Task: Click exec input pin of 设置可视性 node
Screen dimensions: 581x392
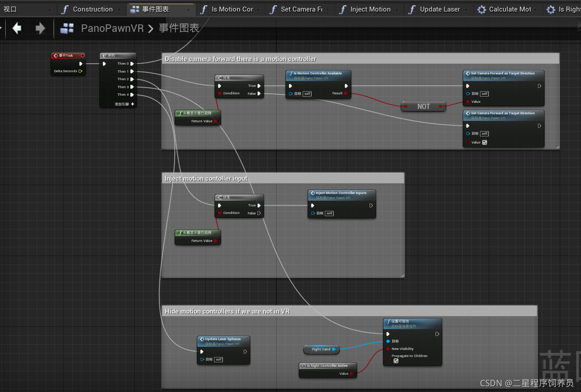Action: click(388, 334)
